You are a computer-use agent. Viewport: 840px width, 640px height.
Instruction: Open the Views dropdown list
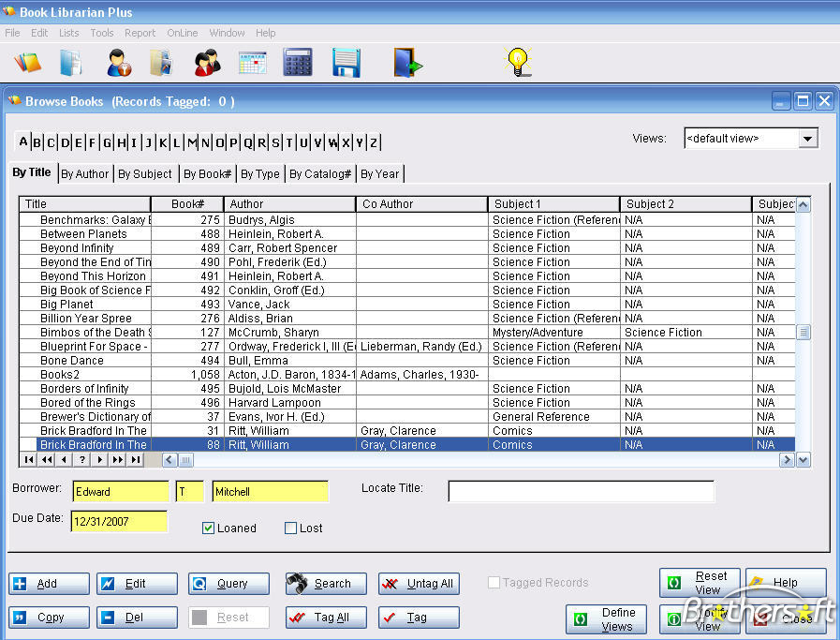[x=807, y=139]
